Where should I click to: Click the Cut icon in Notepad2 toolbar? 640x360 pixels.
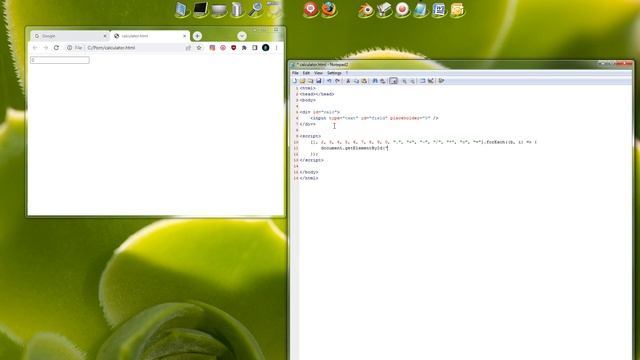348,81
